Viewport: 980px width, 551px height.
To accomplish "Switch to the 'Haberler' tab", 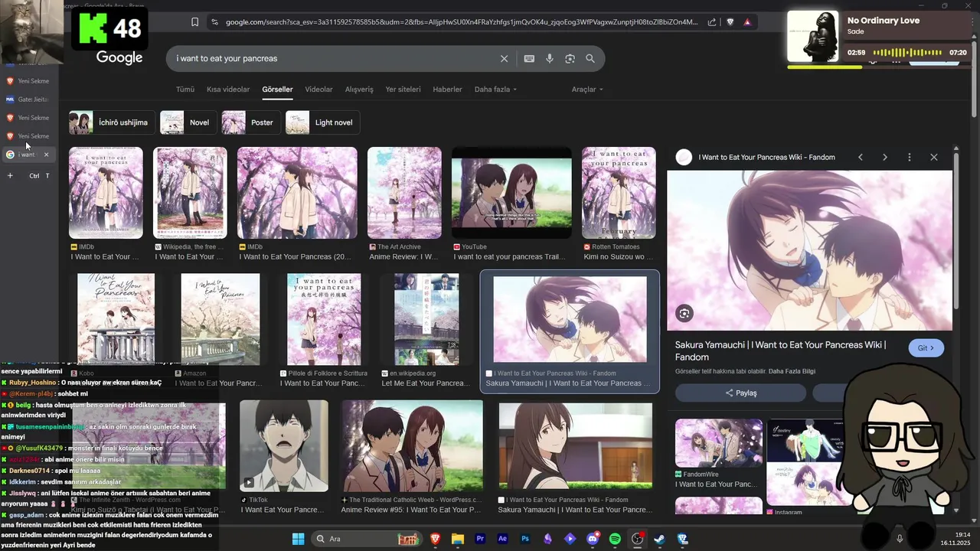I will [448, 90].
